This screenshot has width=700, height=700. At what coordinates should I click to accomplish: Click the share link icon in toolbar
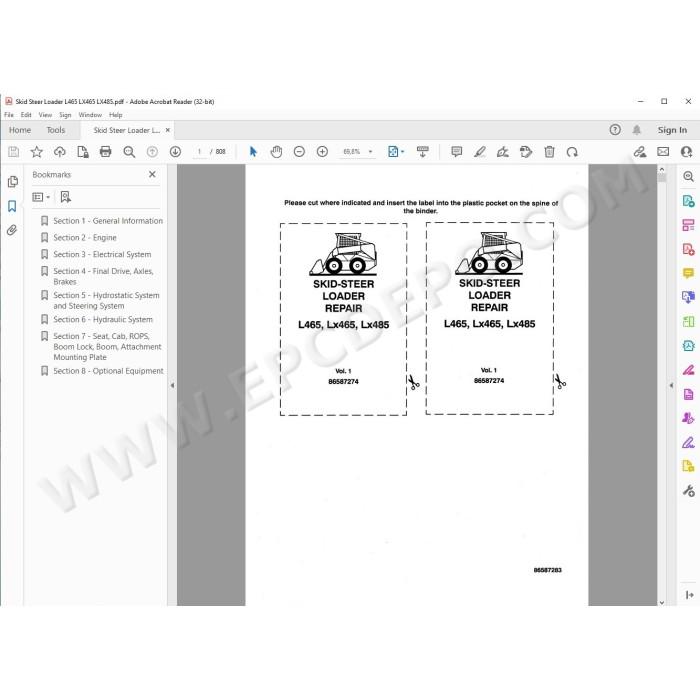640,152
